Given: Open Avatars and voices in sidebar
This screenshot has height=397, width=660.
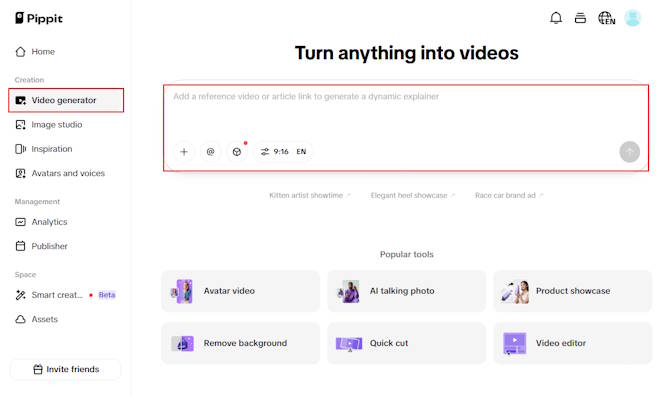Looking at the screenshot, I should tap(66, 173).
